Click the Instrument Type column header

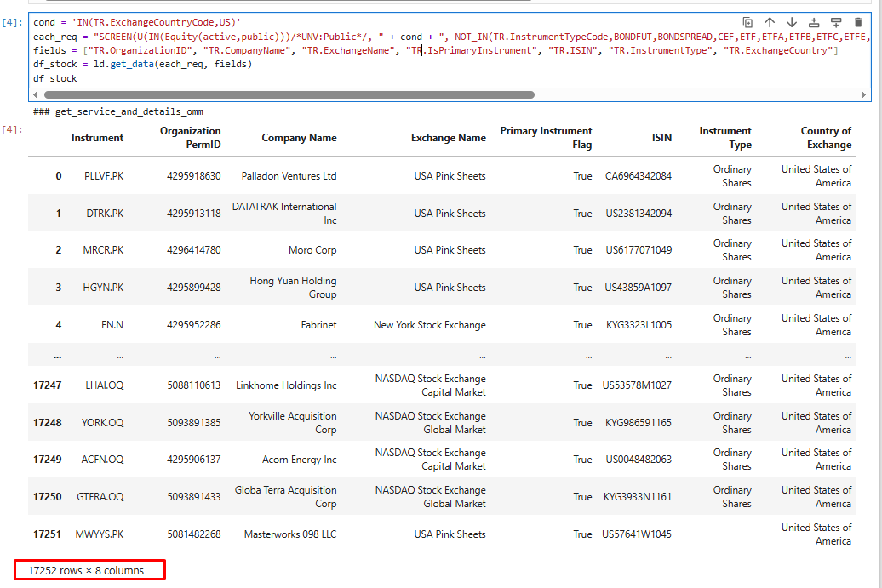pos(725,138)
